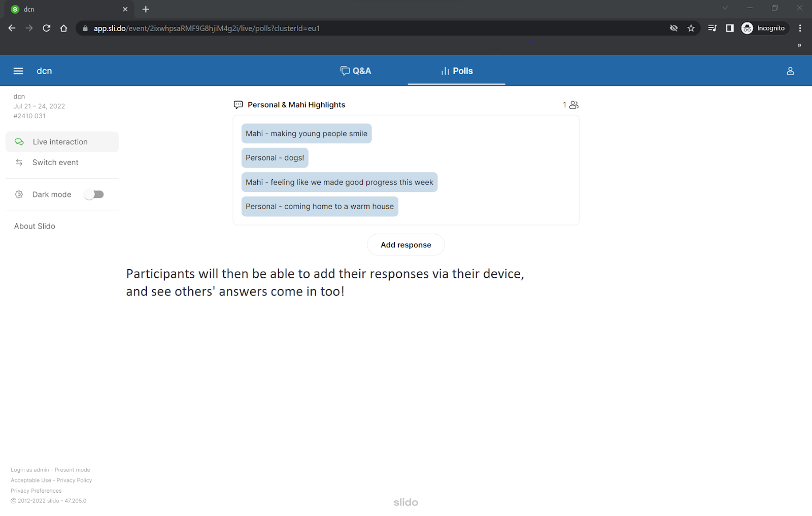
Task: Click the third-party cookies blocked eye icon
Action: point(674,28)
